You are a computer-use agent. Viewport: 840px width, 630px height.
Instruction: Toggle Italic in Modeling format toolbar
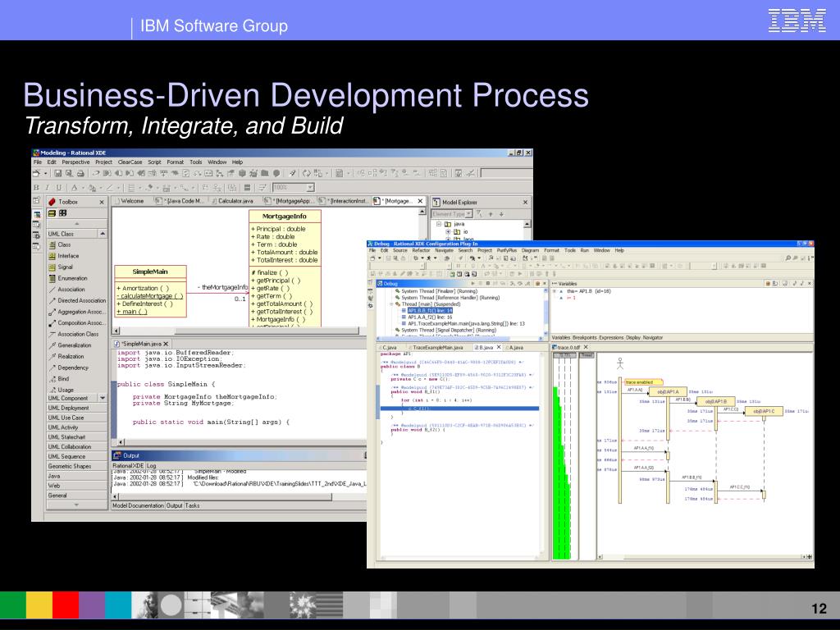[47, 188]
